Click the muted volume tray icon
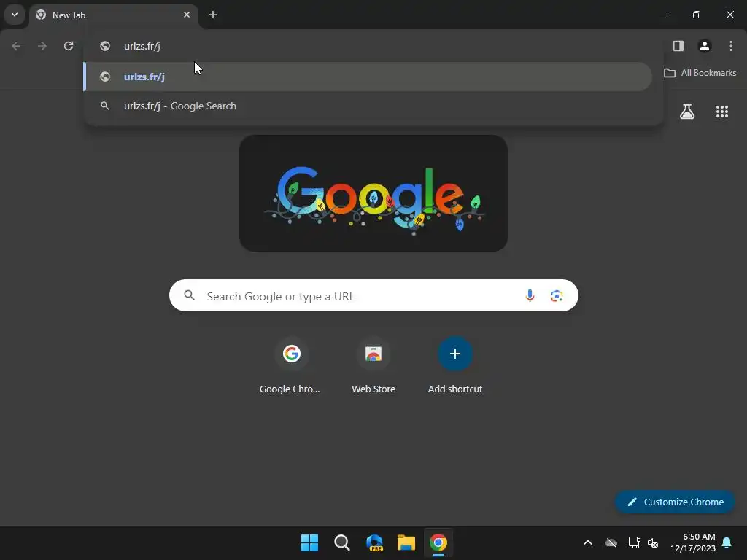This screenshot has height=560, width=747. click(x=653, y=542)
